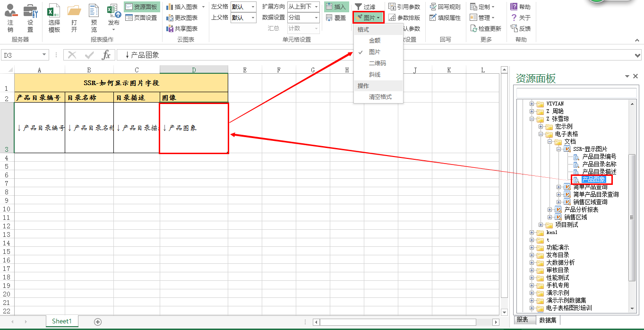Choose 金额 from the format menu
Viewport: 644px width, 330px height.
pos(375,41)
